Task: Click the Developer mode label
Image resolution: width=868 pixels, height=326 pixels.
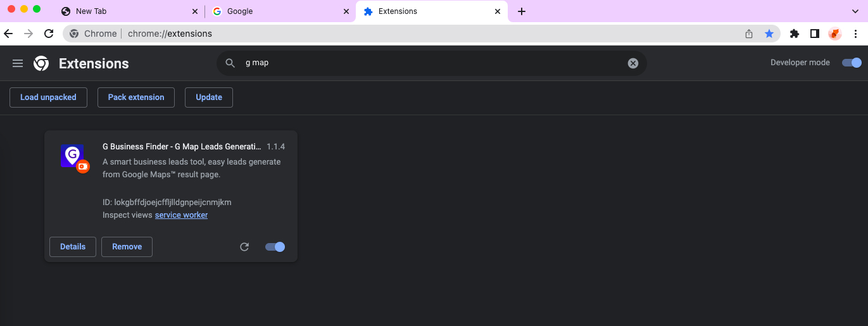Action: pyautogui.click(x=800, y=63)
